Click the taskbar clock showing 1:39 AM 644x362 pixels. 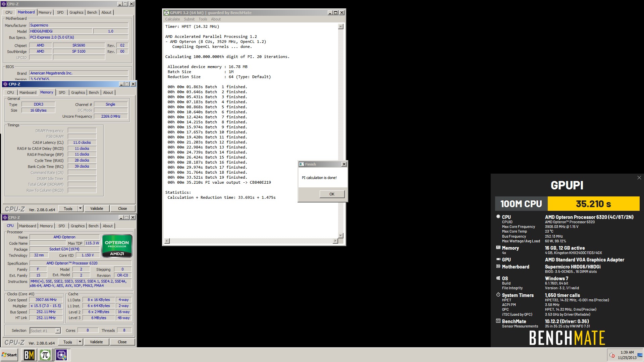[627, 355]
